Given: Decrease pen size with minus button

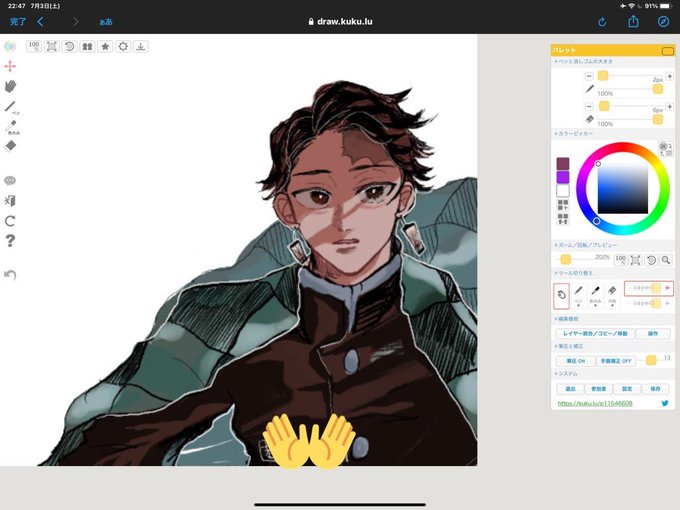Looking at the screenshot, I should click(588, 76).
